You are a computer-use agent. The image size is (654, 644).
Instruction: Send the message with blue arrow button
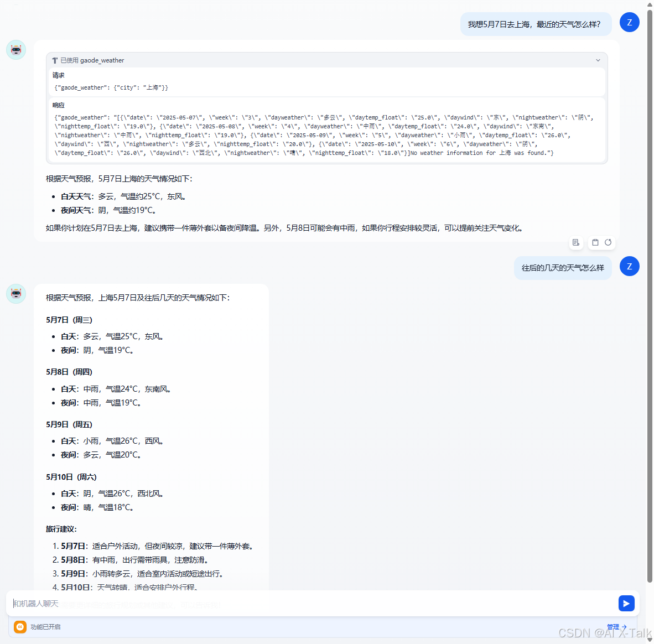(626, 603)
